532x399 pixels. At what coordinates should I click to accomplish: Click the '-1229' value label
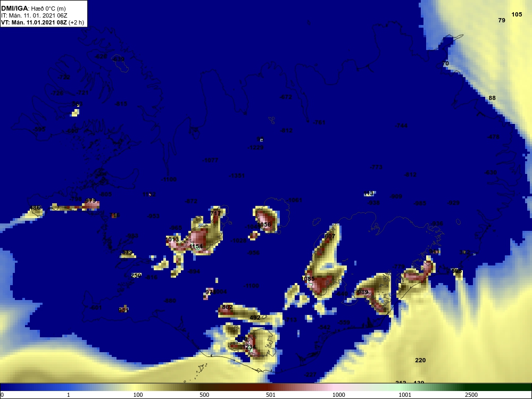255,147
